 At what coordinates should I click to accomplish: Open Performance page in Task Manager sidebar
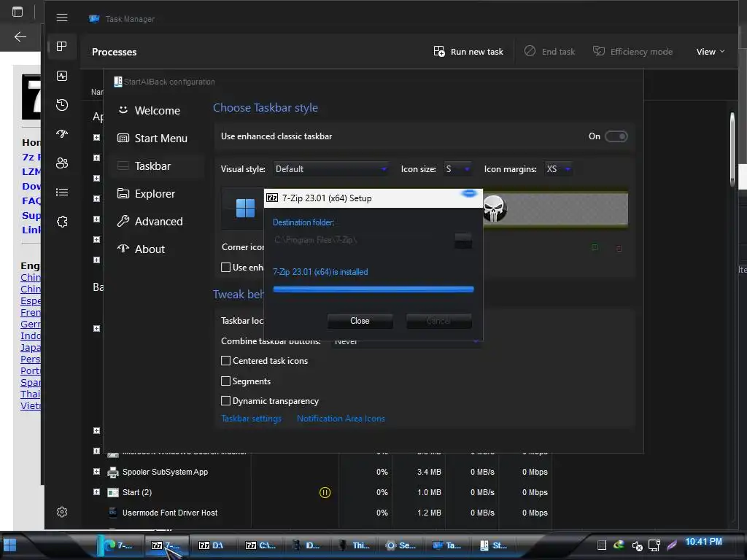pos(62,76)
